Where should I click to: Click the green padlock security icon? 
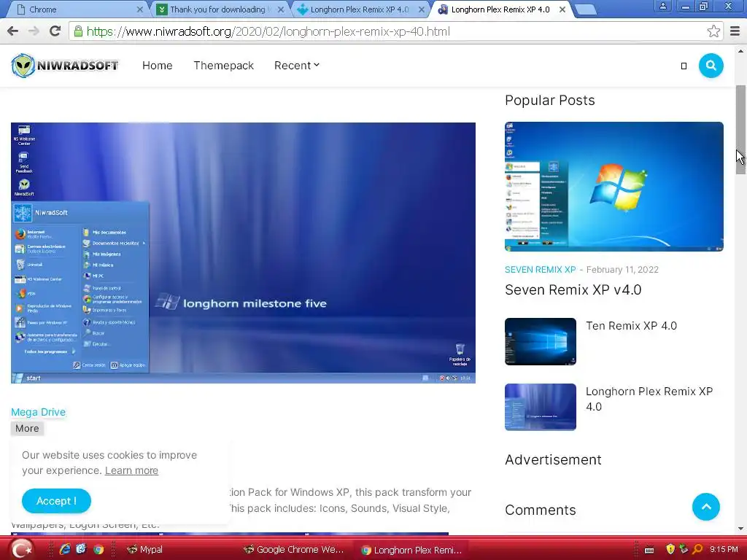click(78, 31)
